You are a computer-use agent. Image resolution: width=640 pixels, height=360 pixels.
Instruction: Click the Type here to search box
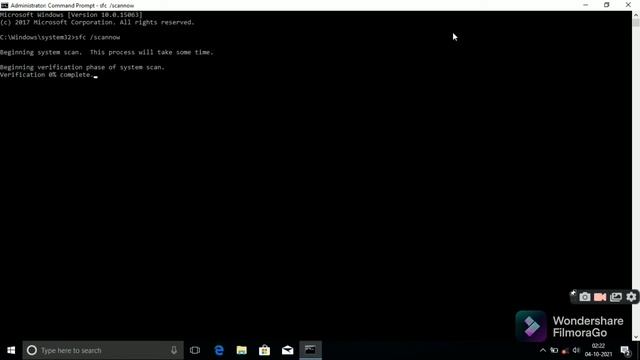(x=103, y=350)
